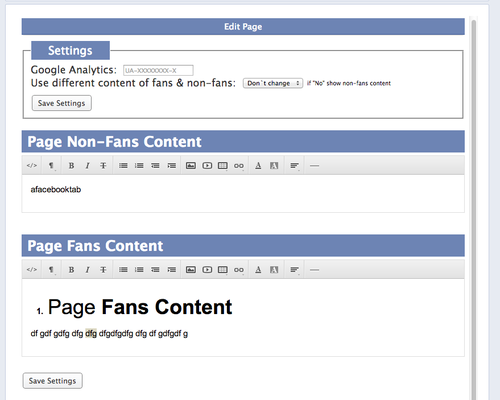Screen dimensions: 500x400
Task: Click Save Settings inside Settings box
Action: click(x=62, y=103)
